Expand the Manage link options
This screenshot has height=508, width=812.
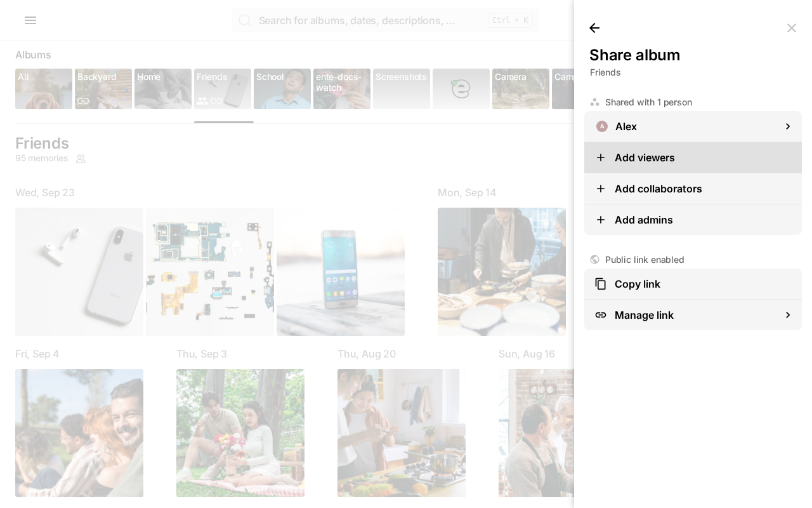coord(693,315)
